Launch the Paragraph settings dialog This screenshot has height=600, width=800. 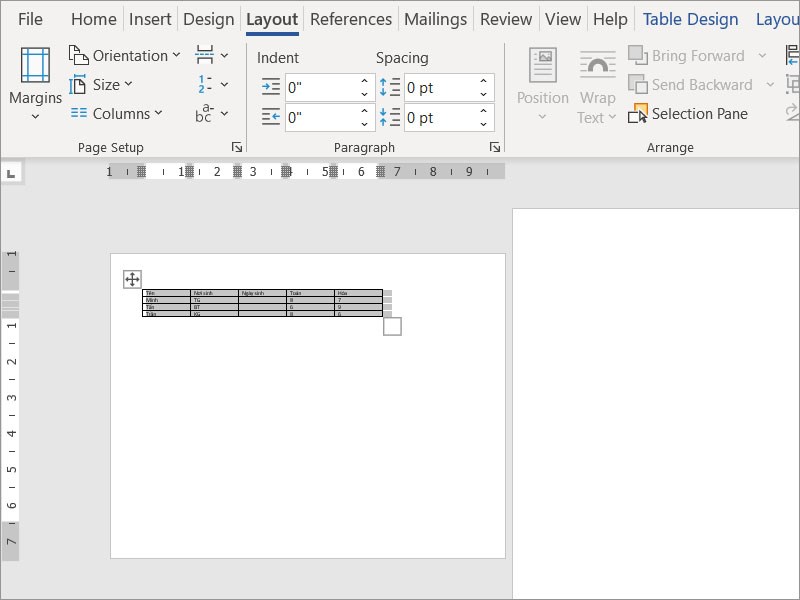pyautogui.click(x=494, y=148)
